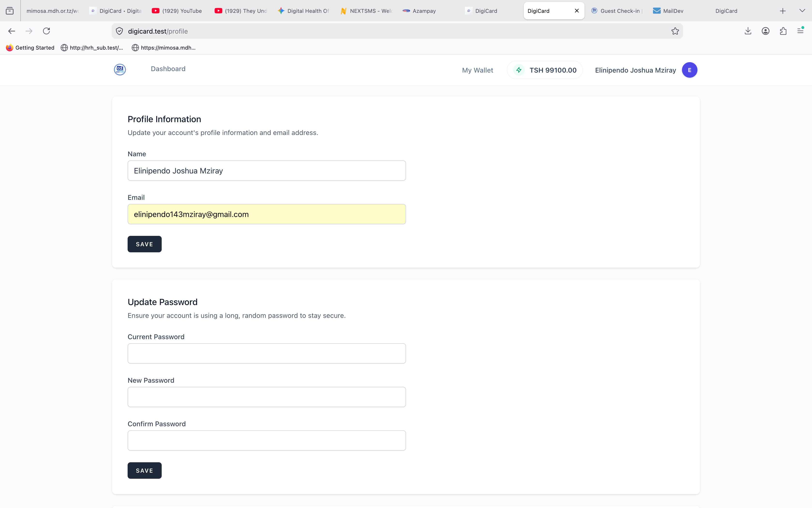Click the Profile Information heading
The image size is (812, 508).
(x=164, y=119)
